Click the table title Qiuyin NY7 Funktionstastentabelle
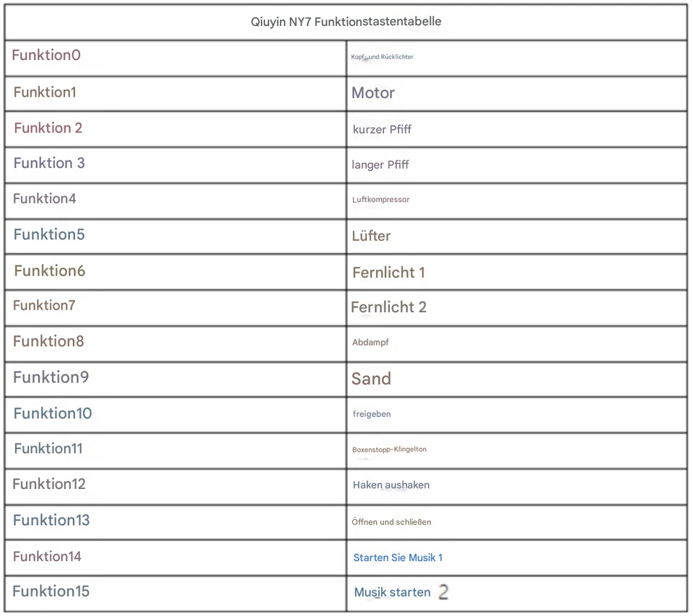This screenshot has height=616, width=693. [x=346, y=22]
